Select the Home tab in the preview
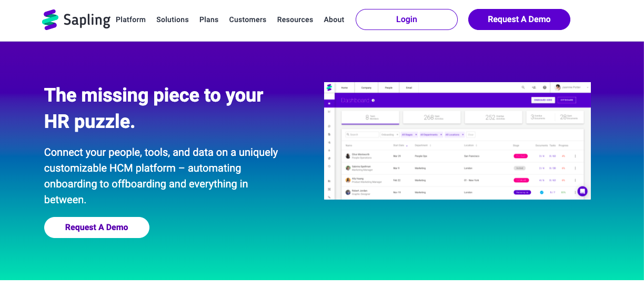The image size is (644, 287). point(345,87)
